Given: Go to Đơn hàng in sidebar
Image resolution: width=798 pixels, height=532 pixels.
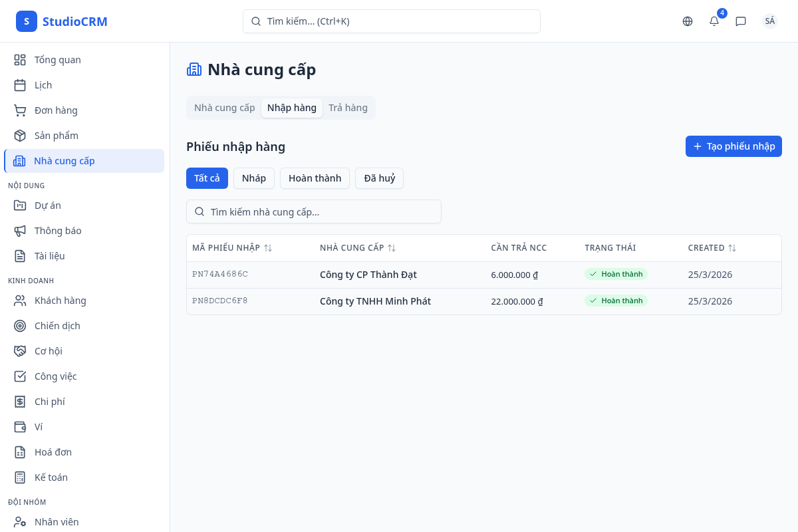Looking at the screenshot, I should tap(56, 110).
